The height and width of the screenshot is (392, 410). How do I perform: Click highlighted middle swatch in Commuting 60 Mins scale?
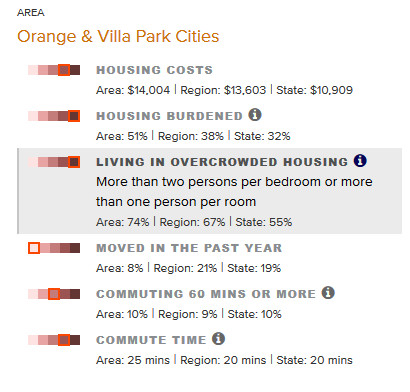pos(54,294)
